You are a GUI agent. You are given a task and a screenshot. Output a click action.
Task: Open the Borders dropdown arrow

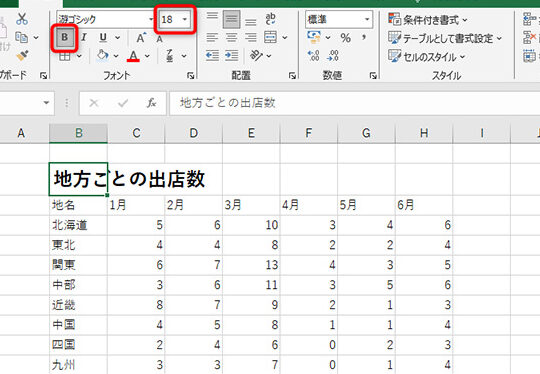(x=79, y=56)
